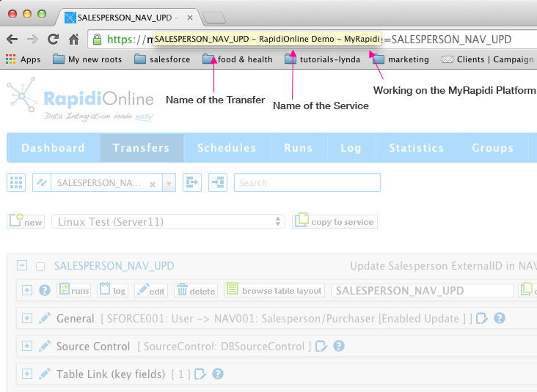Image resolution: width=537 pixels, height=392 pixels.
Task: Expand the Source Control section
Action: click(x=27, y=346)
